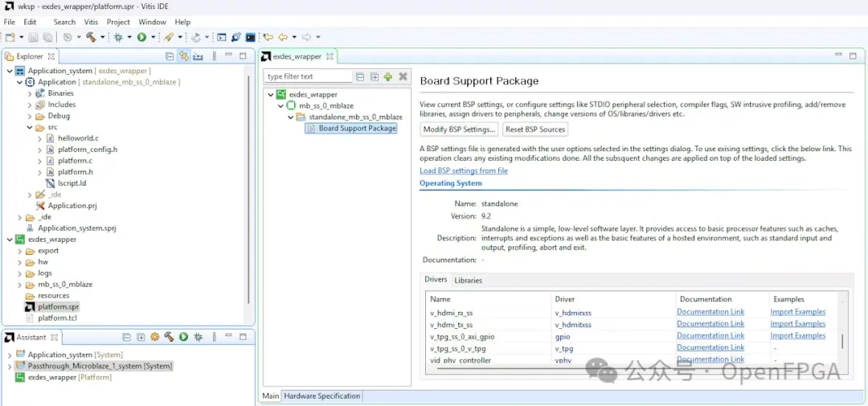The height and width of the screenshot is (406, 868).
Task: Switch to Hardware Specification tab
Action: tap(321, 396)
